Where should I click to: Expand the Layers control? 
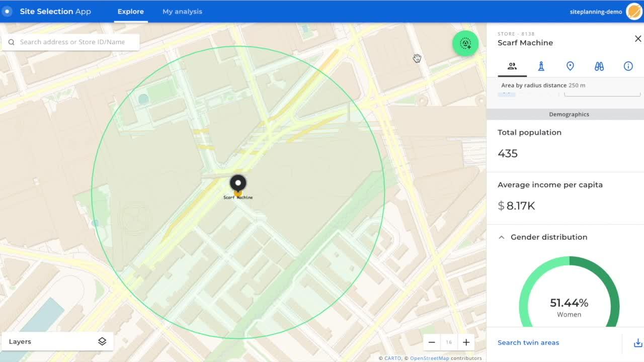(x=58, y=341)
